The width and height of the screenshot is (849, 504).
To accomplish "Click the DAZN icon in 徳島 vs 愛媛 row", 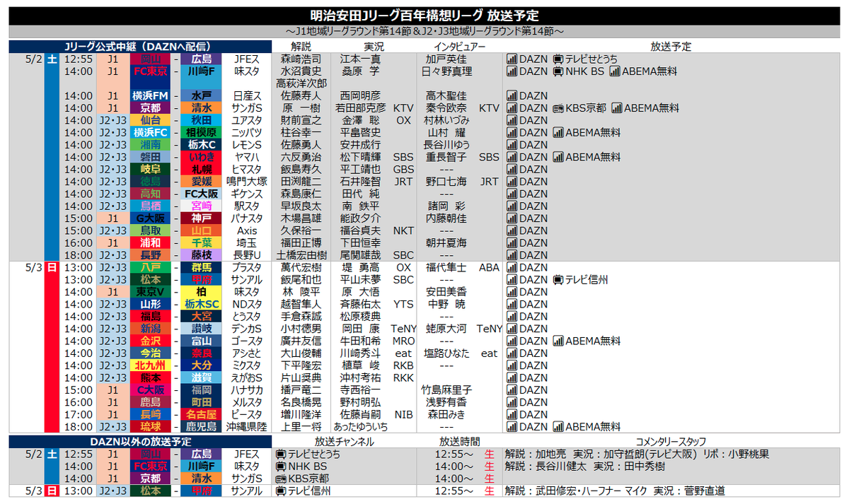I will coord(512,182).
